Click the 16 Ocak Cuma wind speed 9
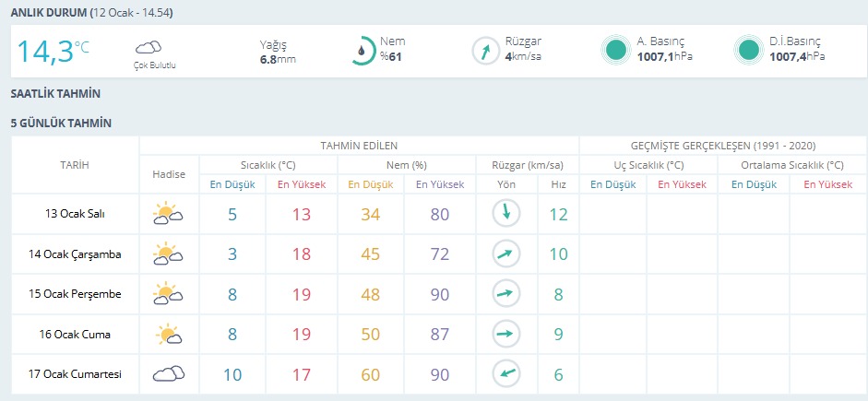868x401 pixels. [x=559, y=335]
